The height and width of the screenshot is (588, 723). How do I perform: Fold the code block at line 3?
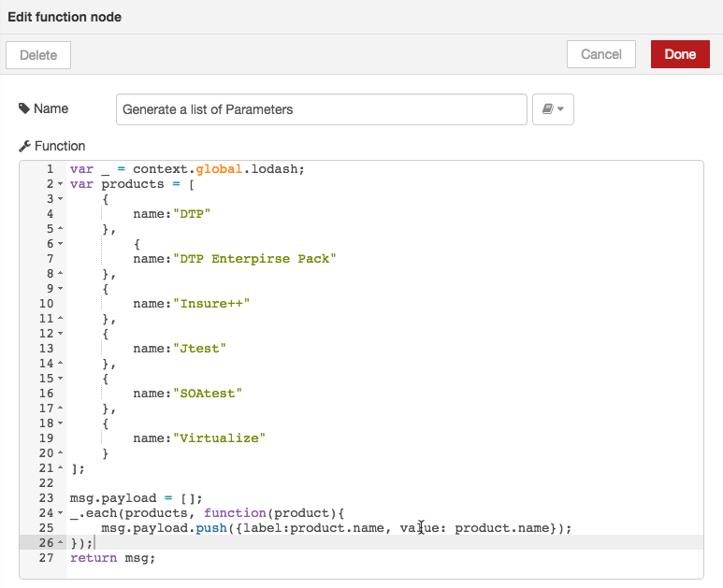(61, 199)
